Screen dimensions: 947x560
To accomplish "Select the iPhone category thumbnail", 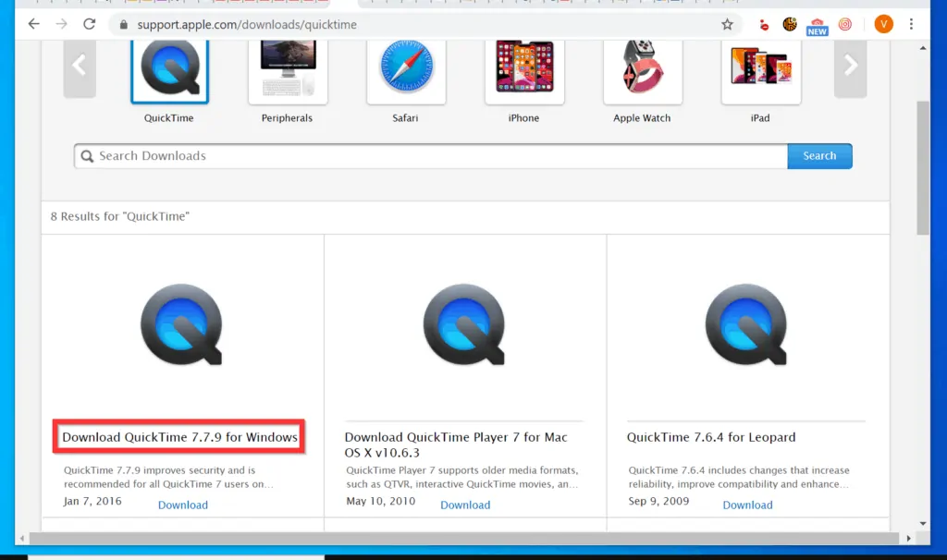I will pyautogui.click(x=525, y=70).
